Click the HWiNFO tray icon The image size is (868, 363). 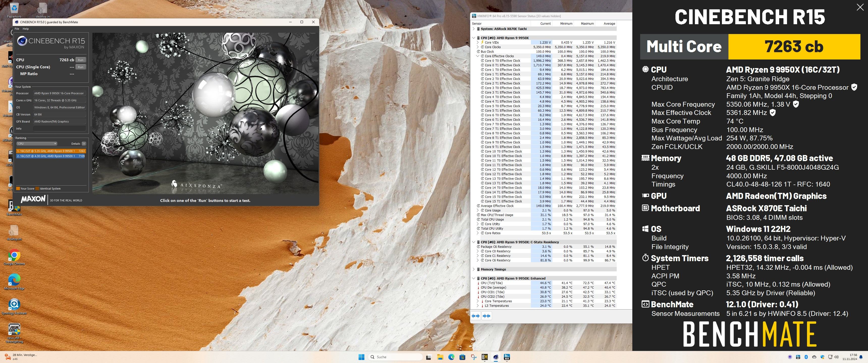(x=798, y=357)
